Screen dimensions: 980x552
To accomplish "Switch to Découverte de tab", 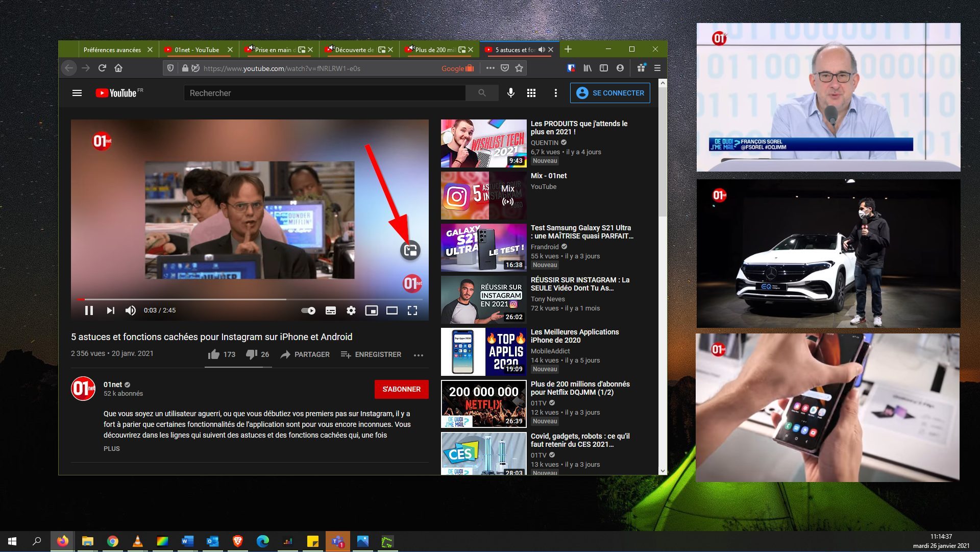I will 355,50.
